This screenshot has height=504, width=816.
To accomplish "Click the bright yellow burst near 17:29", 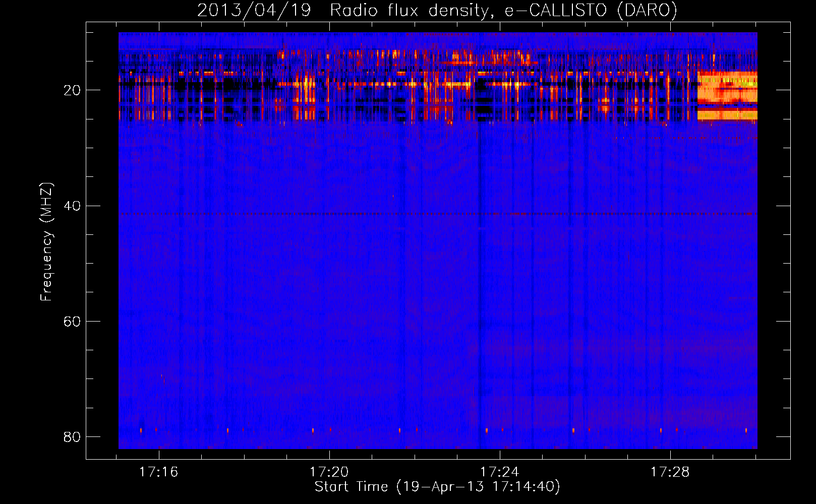I will click(x=727, y=95).
